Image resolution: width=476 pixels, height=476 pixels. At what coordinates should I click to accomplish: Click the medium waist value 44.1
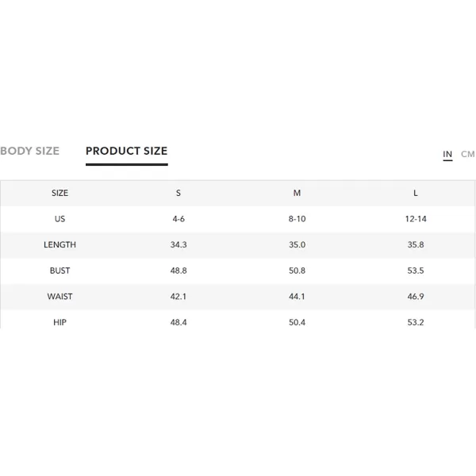(x=297, y=296)
